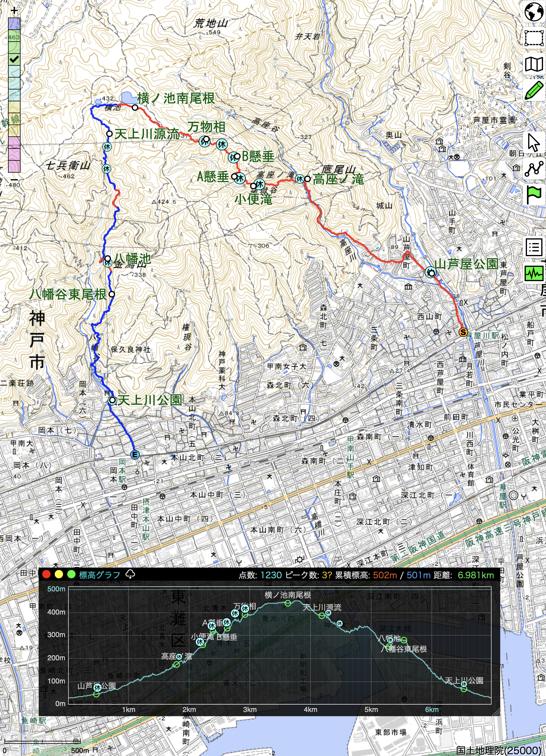Choose the connected-points route tool
The height and width of the screenshot is (756, 546).
click(534, 169)
